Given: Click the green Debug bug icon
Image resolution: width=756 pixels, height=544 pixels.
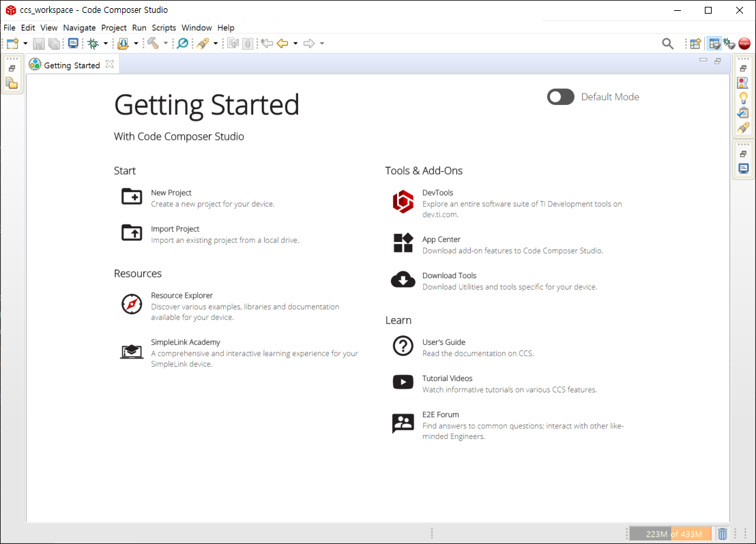Looking at the screenshot, I should pos(93,44).
